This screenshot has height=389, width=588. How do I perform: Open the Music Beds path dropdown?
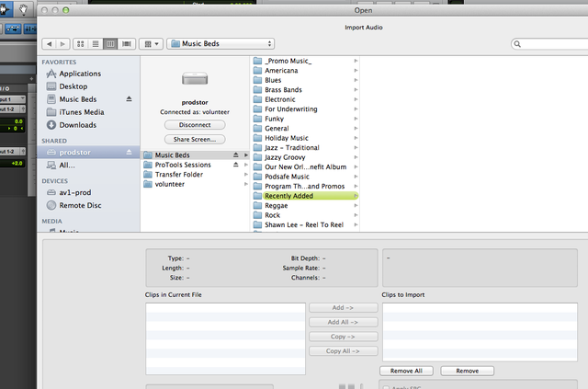pyautogui.click(x=220, y=43)
